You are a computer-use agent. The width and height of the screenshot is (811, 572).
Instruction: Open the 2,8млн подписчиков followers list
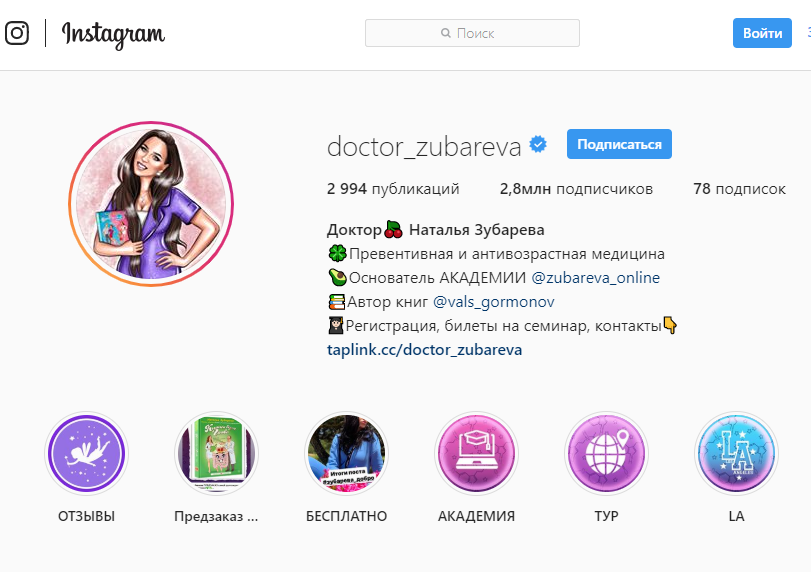click(576, 189)
